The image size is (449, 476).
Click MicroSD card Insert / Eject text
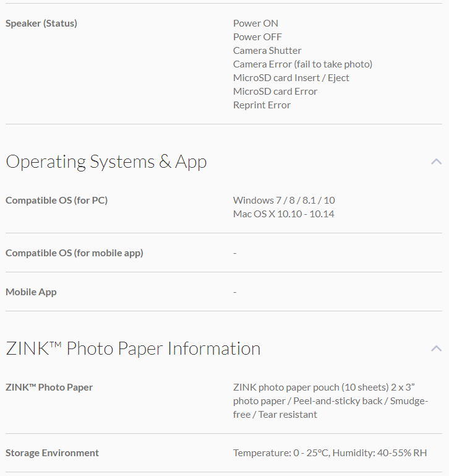291,78
